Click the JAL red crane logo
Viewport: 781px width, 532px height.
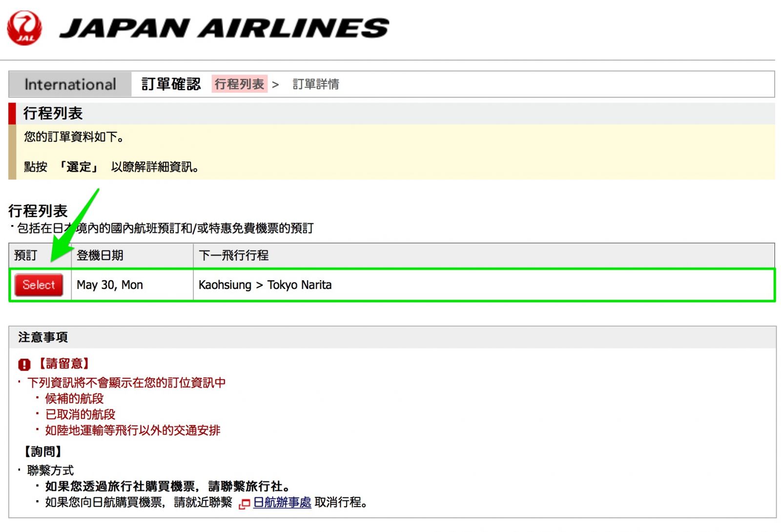[24, 28]
